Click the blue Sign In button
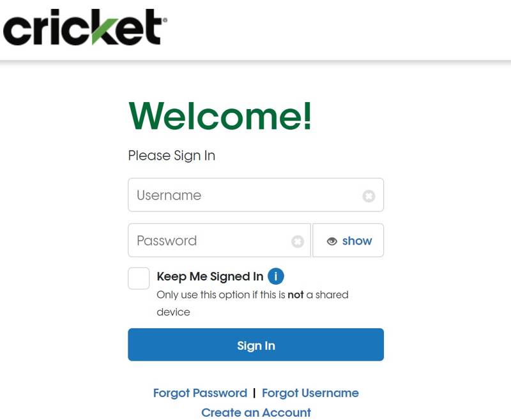The height and width of the screenshot is (420, 511). point(256,345)
